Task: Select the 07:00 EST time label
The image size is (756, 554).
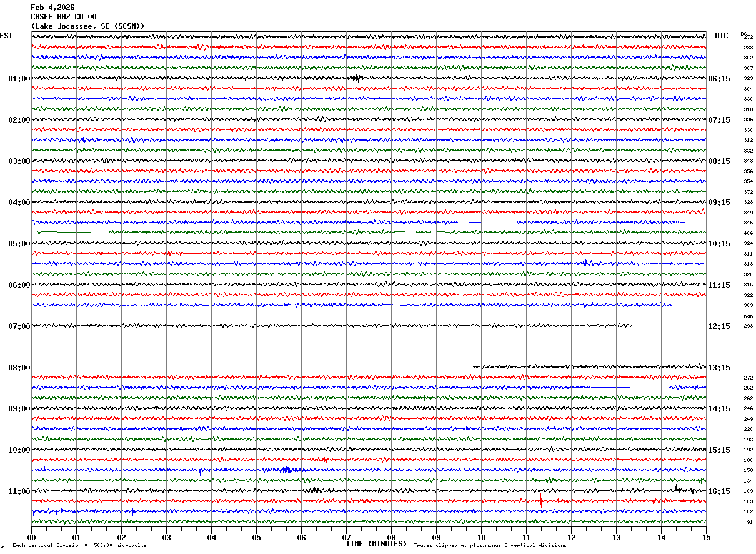Action: [x=19, y=326]
